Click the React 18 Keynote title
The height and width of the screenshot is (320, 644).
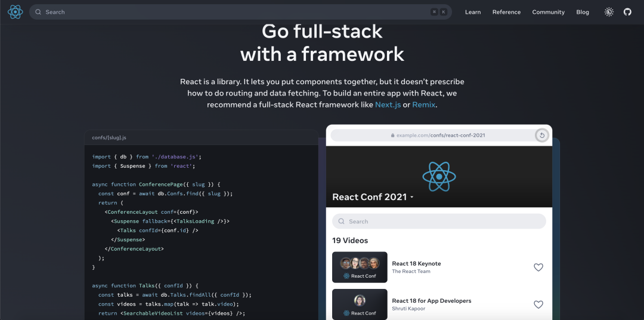coord(416,264)
